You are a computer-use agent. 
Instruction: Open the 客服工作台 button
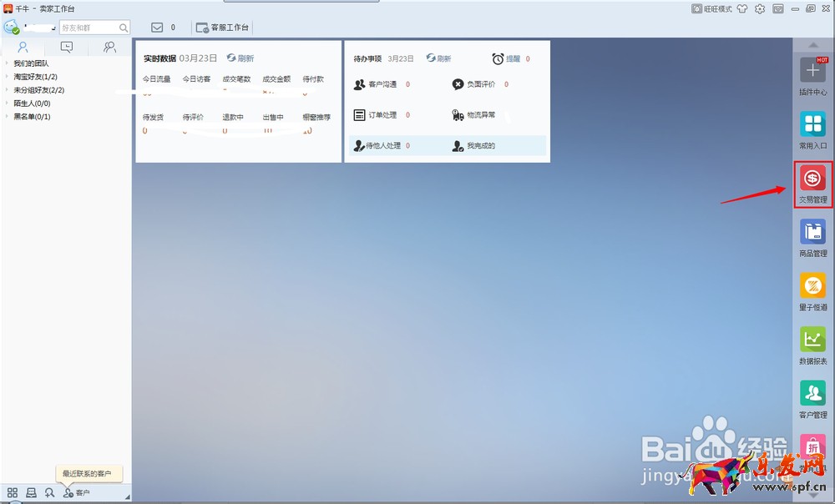pos(222,28)
